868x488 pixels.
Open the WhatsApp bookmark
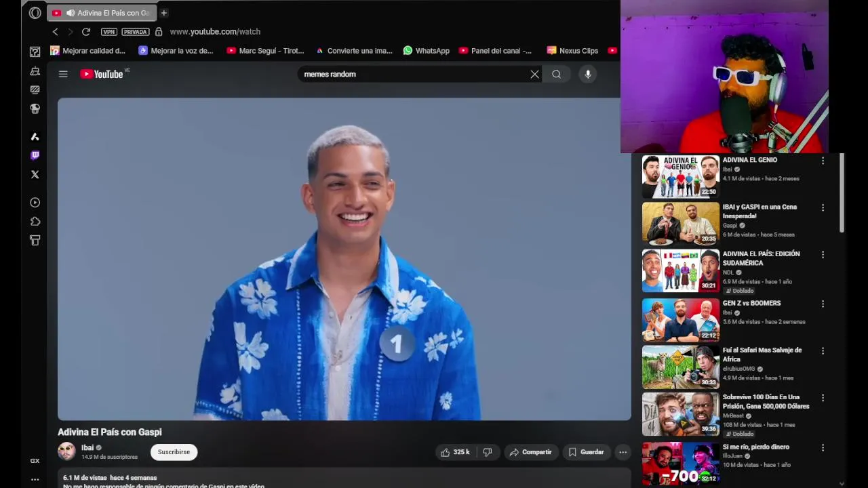426,51
